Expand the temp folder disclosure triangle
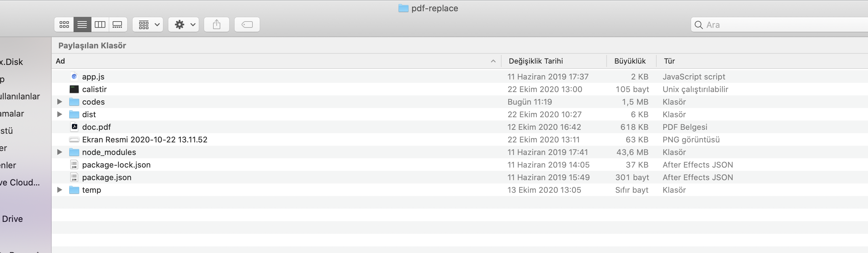This screenshot has height=253, width=868. click(x=60, y=190)
